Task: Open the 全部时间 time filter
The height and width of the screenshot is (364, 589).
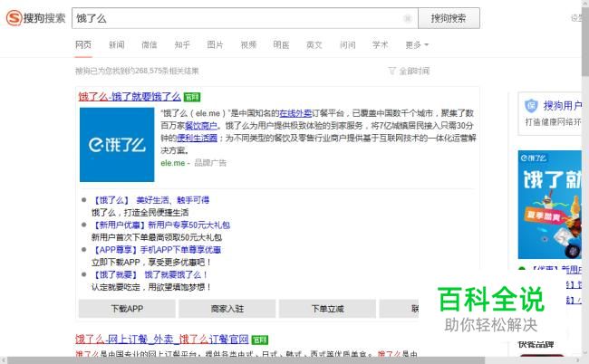Action: tap(409, 71)
